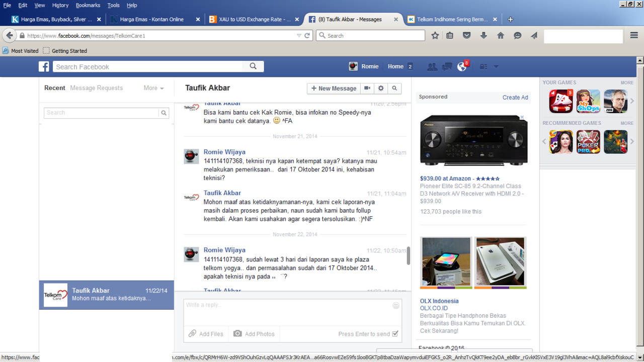Open Notifications globe with 8 badge
644x362 pixels.
(462, 66)
